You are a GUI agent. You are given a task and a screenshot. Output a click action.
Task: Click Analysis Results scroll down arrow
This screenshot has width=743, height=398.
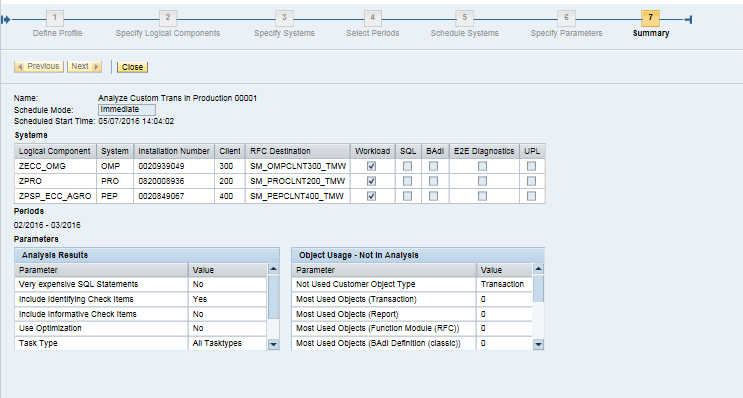click(x=273, y=344)
